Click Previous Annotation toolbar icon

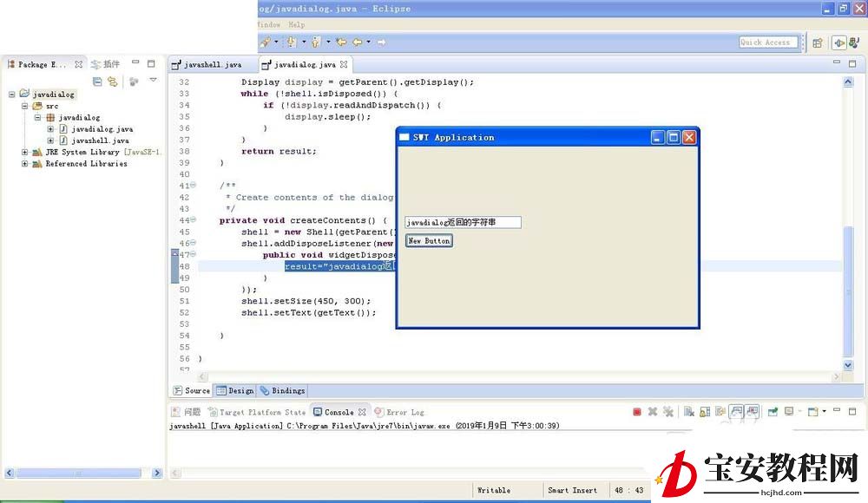[x=316, y=42]
